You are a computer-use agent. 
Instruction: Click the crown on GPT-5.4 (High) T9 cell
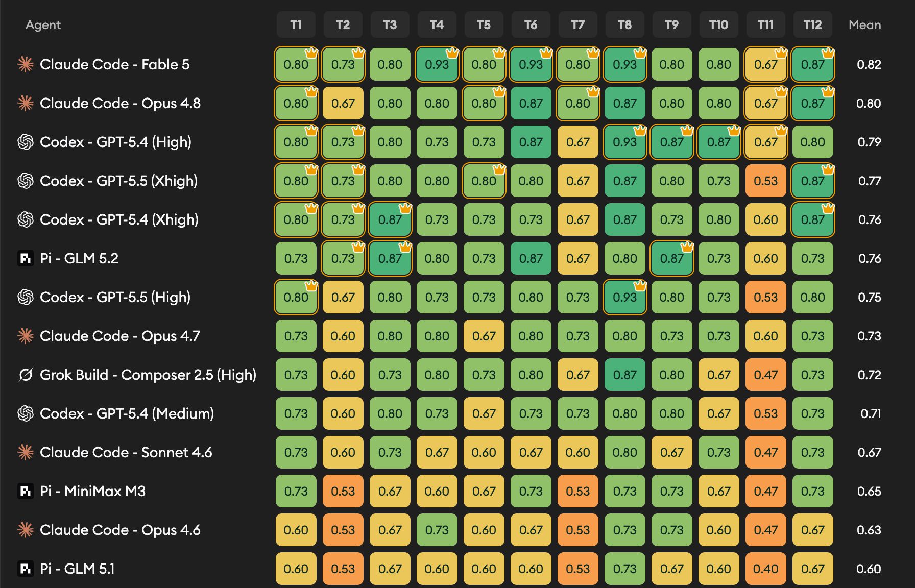tap(687, 130)
